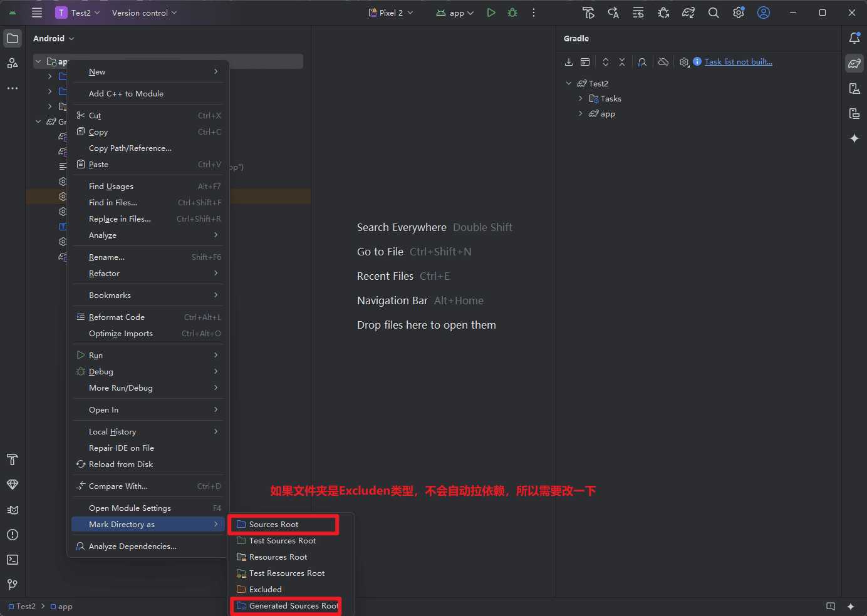Expand all nodes in Gradle panel
867x616 pixels.
tap(606, 62)
